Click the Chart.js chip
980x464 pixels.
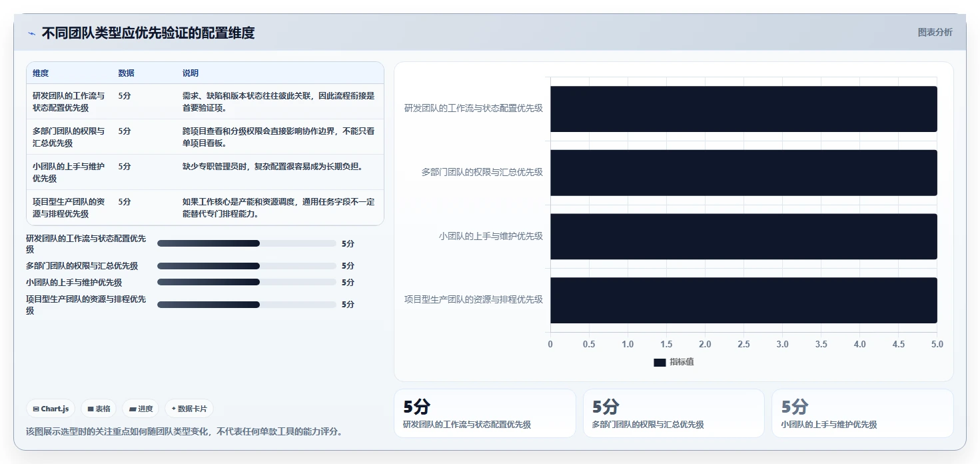click(51, 409)
